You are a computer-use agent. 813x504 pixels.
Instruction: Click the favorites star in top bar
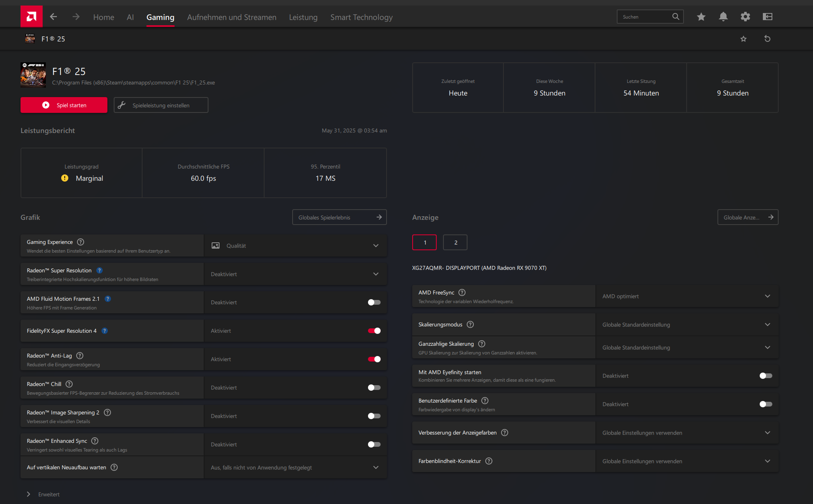pyautogui.click(x=701, y=17)
